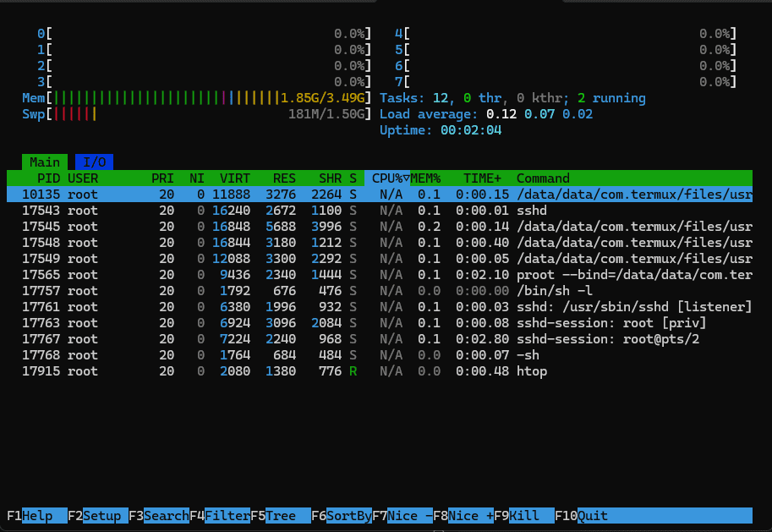Click the Mem usage meter bar

pos(196,98)
